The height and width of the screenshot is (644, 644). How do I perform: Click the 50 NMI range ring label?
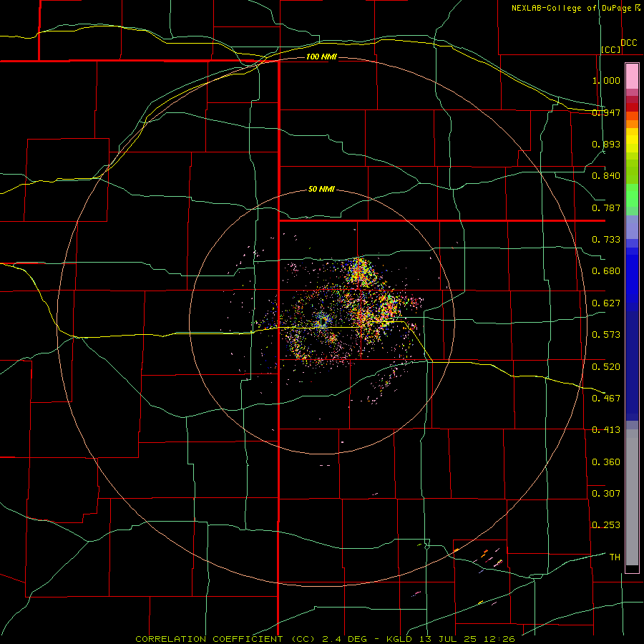point(321,190)
